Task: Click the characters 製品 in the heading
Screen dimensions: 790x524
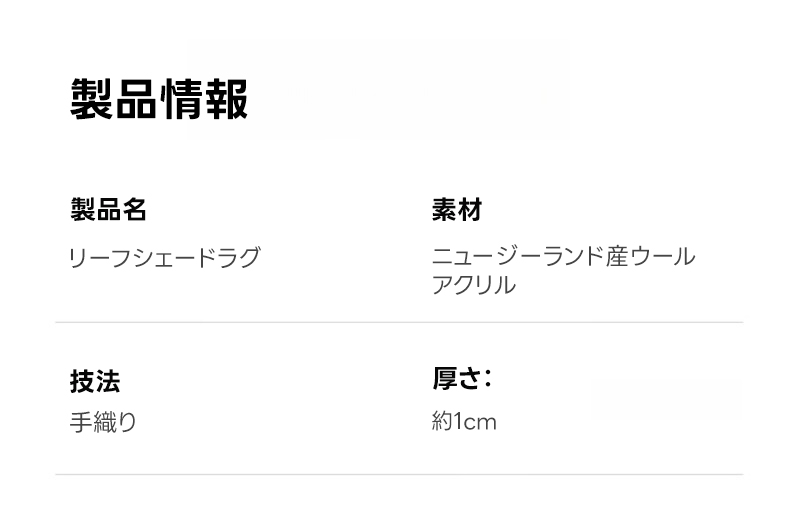Action: [114, 98]
